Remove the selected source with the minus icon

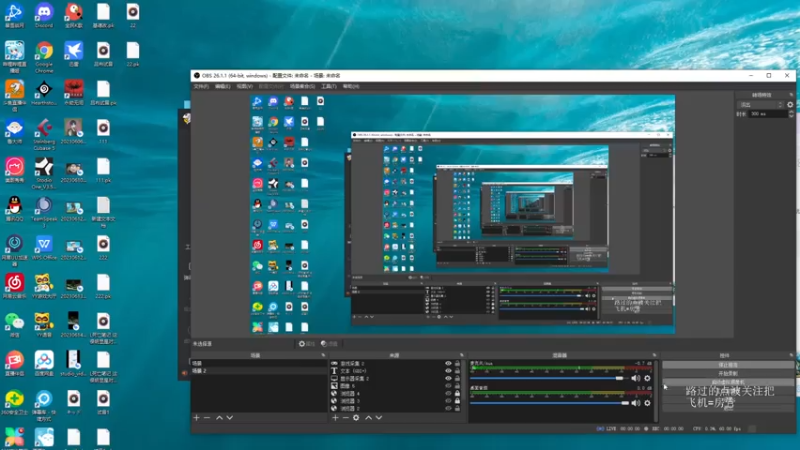(345, 417)
